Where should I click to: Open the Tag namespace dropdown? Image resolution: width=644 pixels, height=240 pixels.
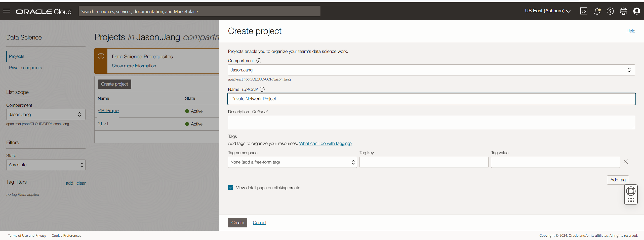point(292,162)
